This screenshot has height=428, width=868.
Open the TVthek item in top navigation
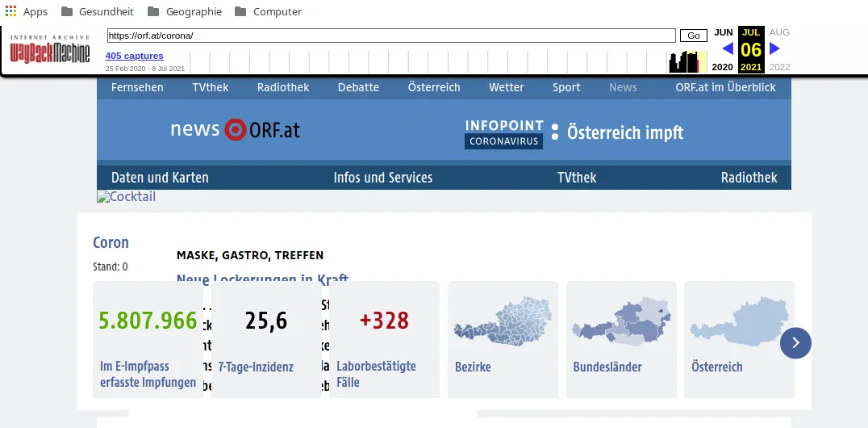211,87
